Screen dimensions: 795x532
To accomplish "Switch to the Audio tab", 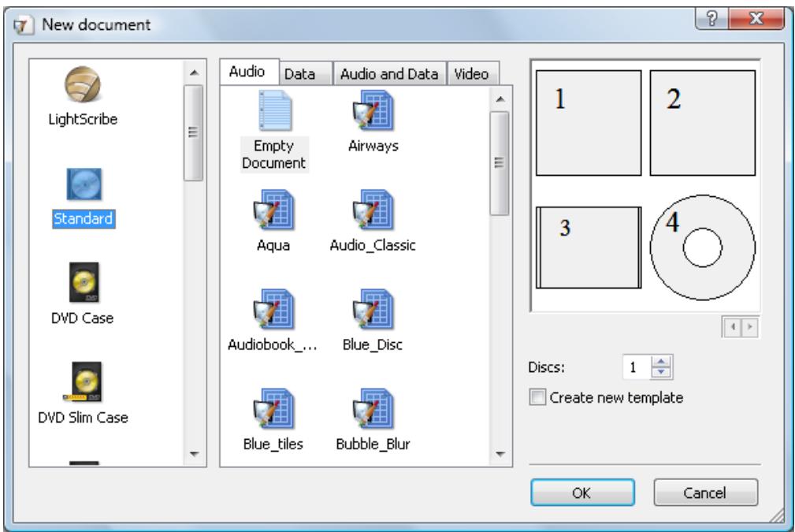I will tap(249, 72).
